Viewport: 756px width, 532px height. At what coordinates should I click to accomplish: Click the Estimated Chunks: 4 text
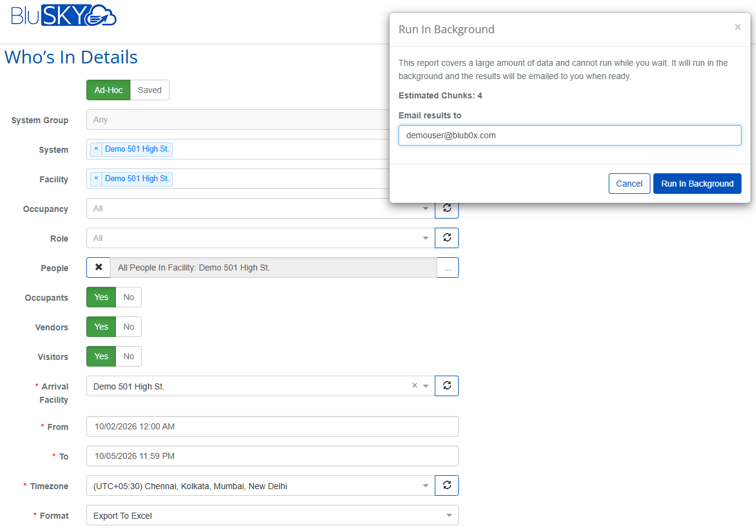click(440, 95)
